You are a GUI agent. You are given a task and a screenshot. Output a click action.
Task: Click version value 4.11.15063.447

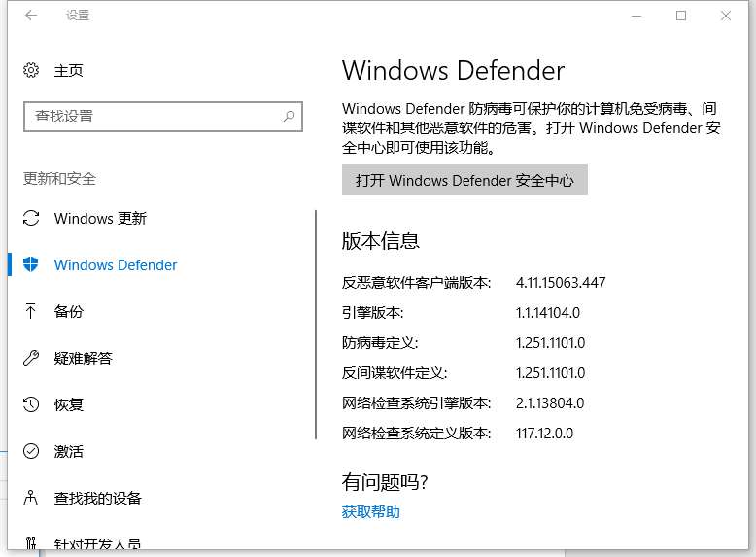point(561,282)
